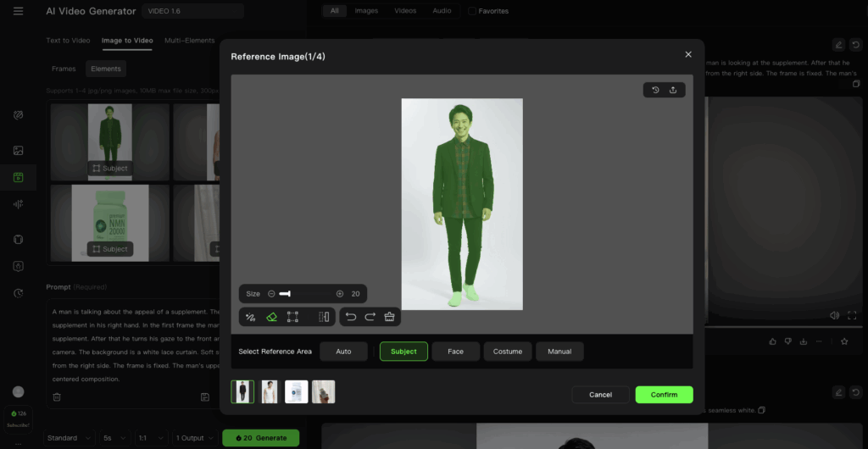Screen dimensions: 868x449
Task: Open the 1 Output count dropdown
Action: tap(194, 438)
